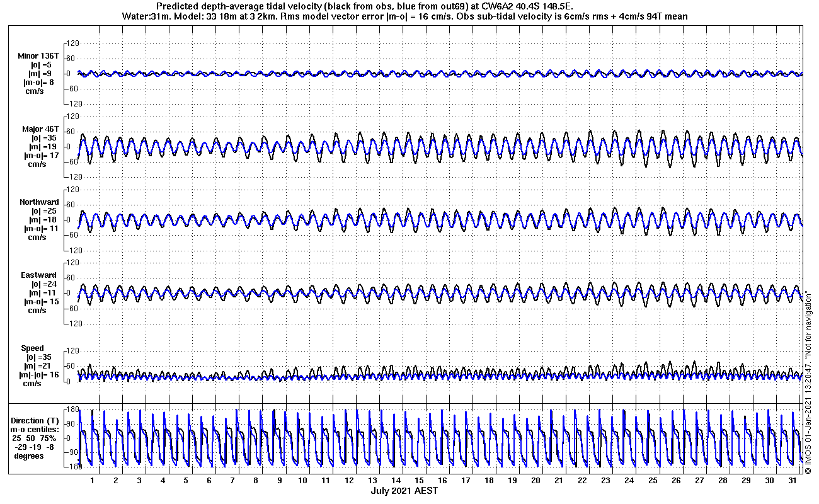The width and height of the screenshot is (819, 504).
Task: Click the -60 tick of the Major panel
Action: pyautogui.click(x=71, y=162)
